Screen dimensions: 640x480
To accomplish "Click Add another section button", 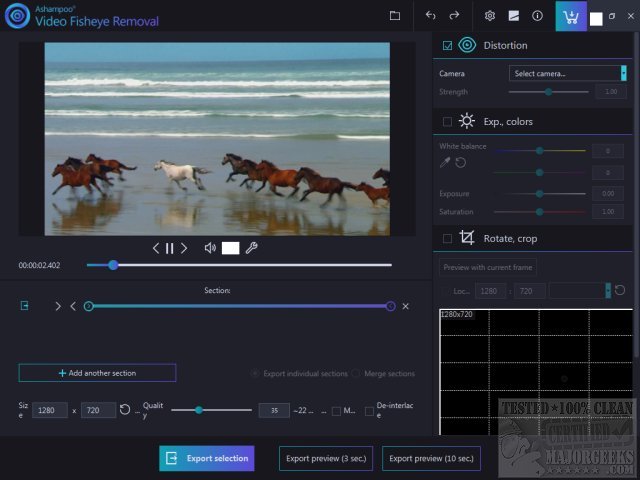I will [x=97, y=373].
